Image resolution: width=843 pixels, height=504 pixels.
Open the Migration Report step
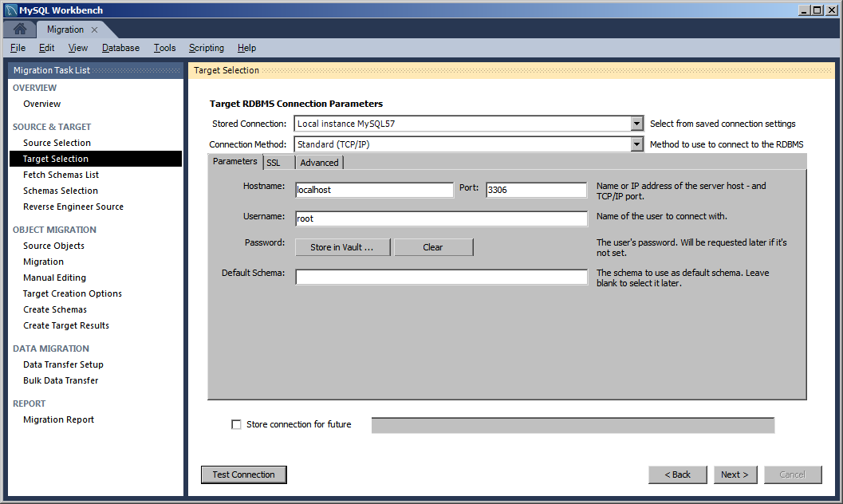pyautogui.click(x=58, y=419)
